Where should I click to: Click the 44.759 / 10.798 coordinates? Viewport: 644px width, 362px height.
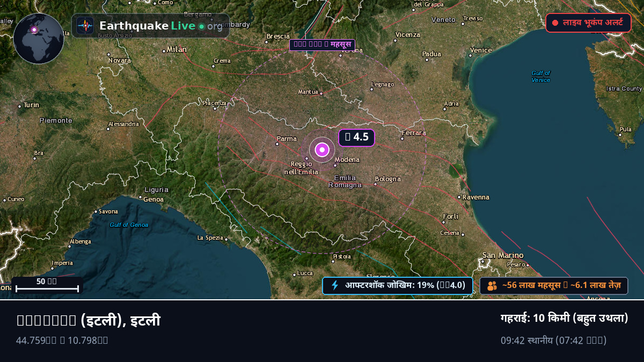click(x=62, y=340)
